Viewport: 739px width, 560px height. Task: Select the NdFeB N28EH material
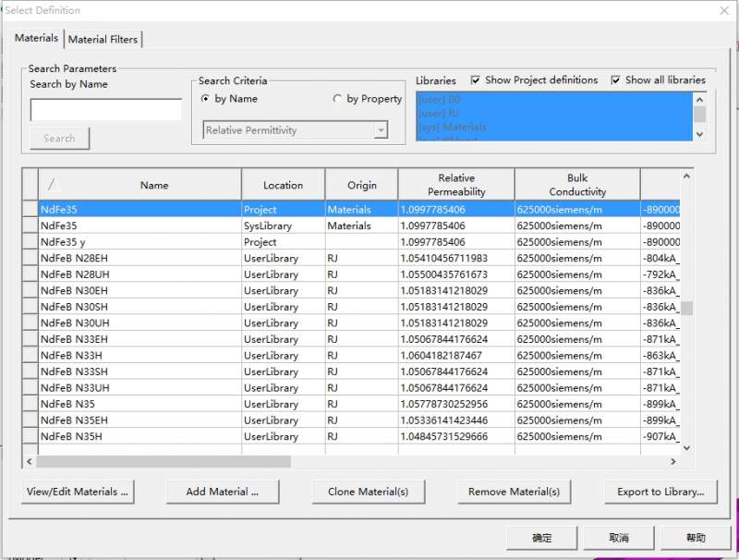359,259
